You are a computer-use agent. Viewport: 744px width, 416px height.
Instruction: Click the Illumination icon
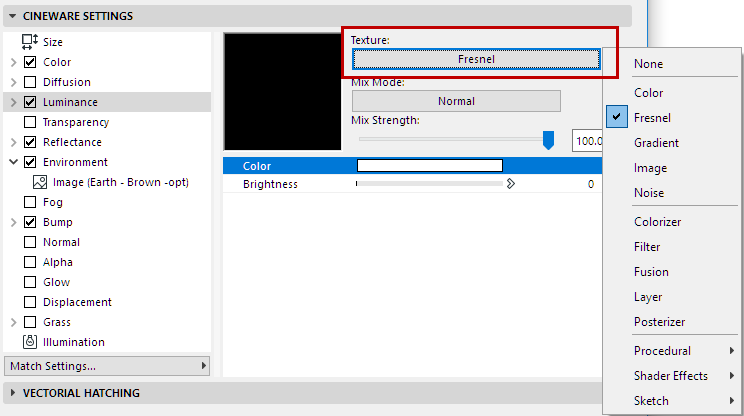pyautogui.click(x=30, y=342)
